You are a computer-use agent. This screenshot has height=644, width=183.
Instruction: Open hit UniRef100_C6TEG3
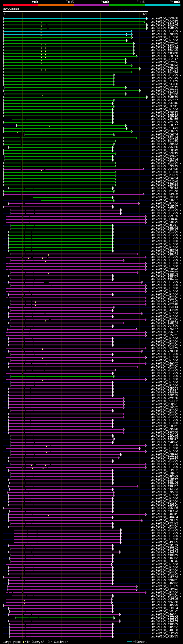coord(164,90)
